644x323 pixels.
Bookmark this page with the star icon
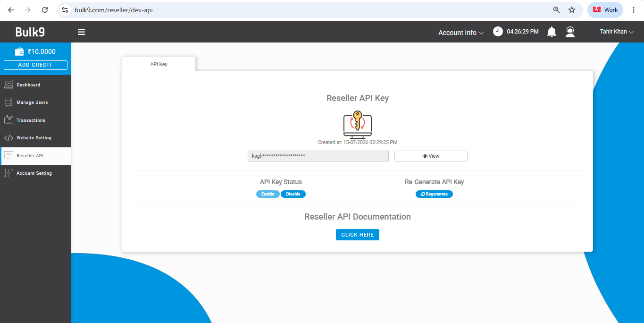coord(572,10)
